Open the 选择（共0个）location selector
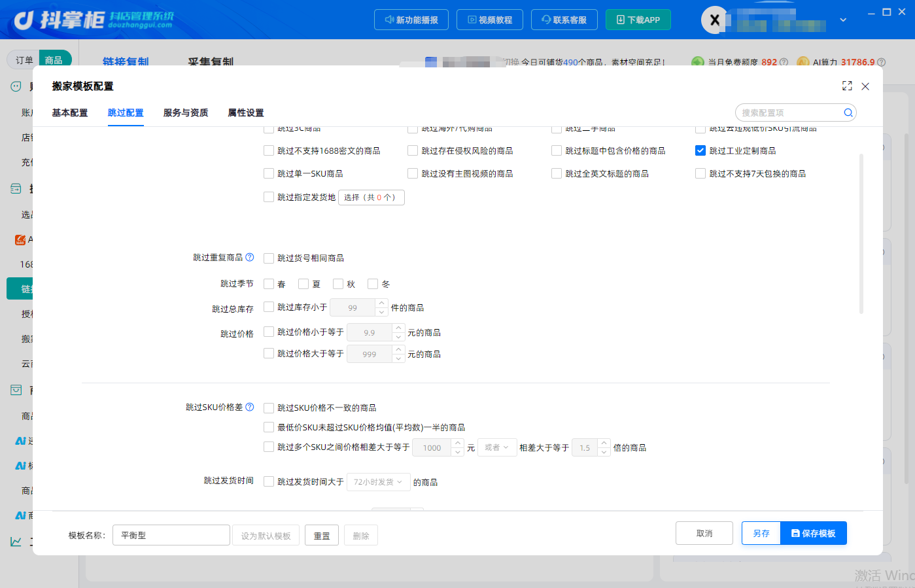Image resolution: width=915 pixels, height=588 pixels. (x=371, y=197)
